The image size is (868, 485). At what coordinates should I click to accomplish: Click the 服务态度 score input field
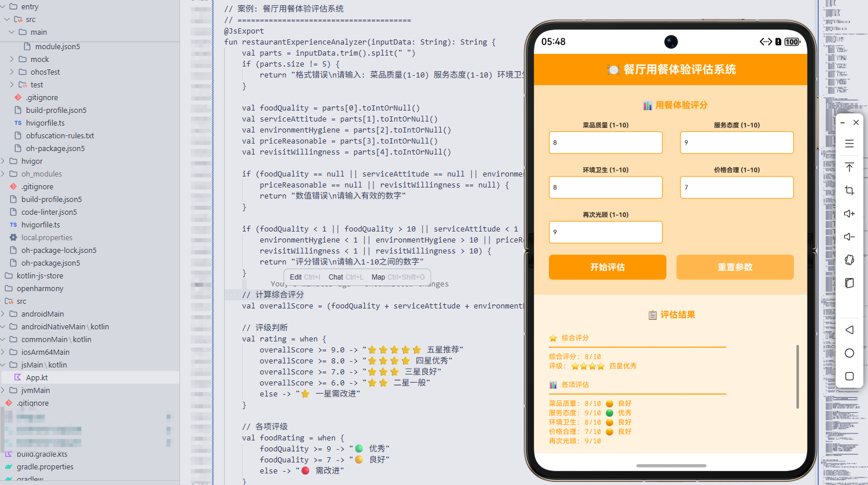point(737,142)
